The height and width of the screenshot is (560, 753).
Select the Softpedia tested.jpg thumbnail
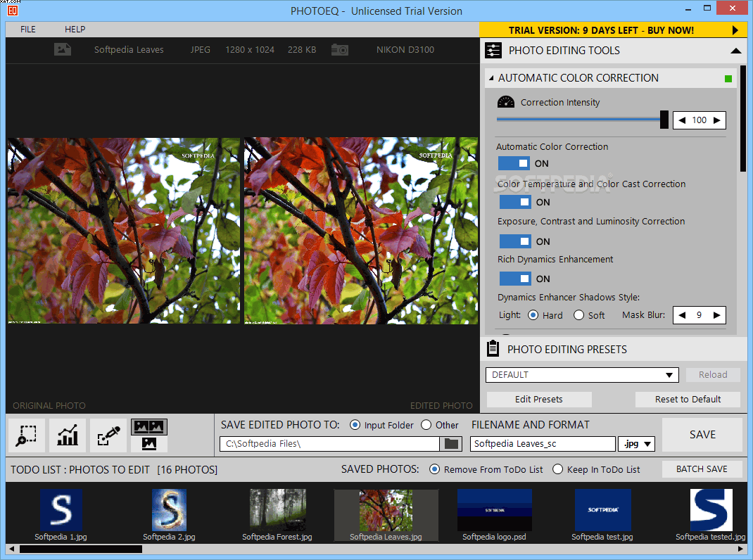click(x=711, y=515)
